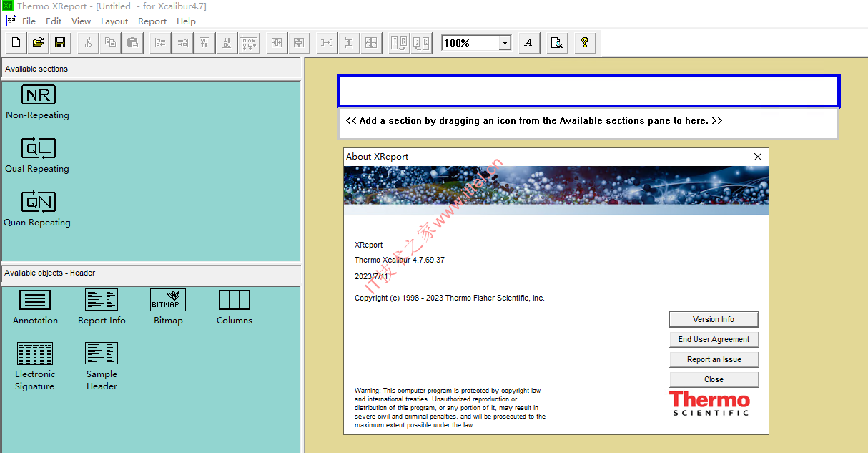Click the yellow question mark Help icon
This screenshot has height=453, width=868.
click(584, 43)
